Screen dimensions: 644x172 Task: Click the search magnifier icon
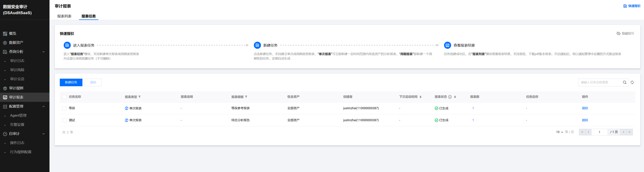coord(625,82)
